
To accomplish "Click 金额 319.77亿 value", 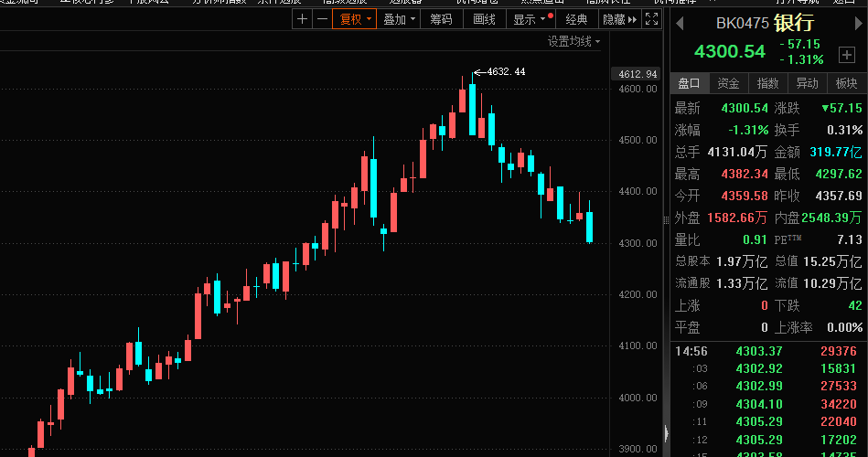I will (x=836, y=152).
